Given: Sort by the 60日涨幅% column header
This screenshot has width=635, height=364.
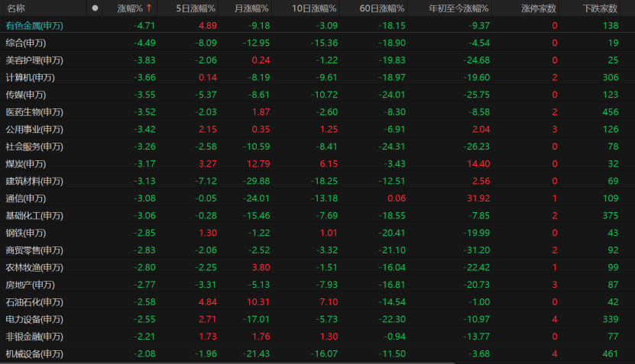Looking at the screenshot, I should (x=382, y=8).
